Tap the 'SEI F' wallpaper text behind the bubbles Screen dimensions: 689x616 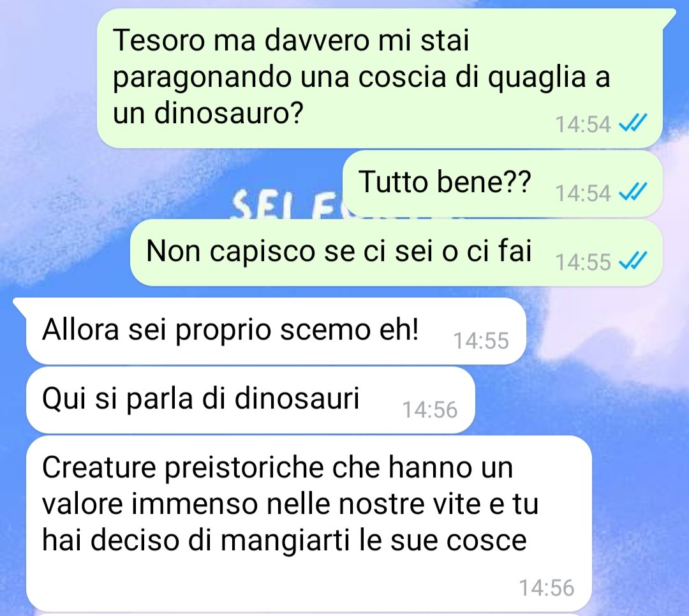pyautogui.click(x=287, y=204)
